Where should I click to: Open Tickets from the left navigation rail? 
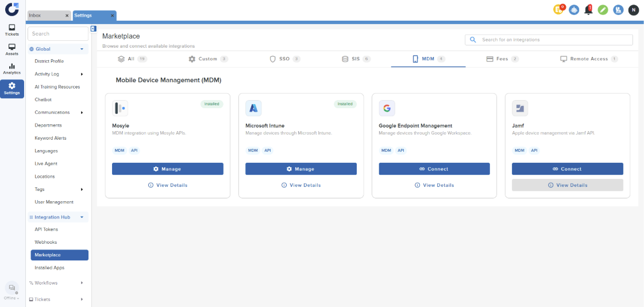click(x=12, y=30)
